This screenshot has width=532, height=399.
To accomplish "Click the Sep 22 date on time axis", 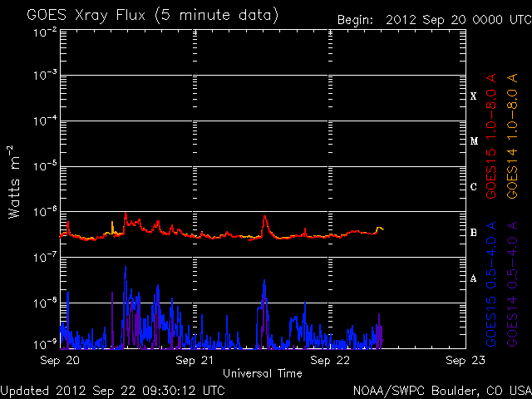I will 331,361.
